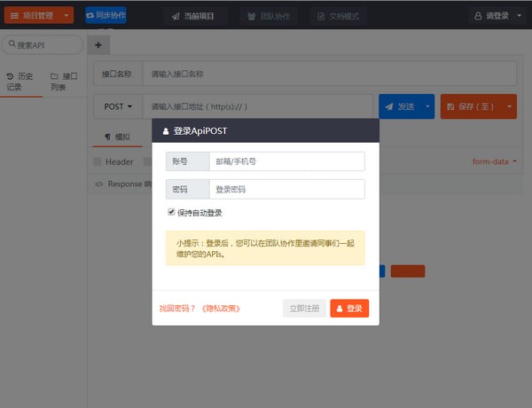
Task: Click the history clock icon by 历史记录
Action: [x=10, y=76]
